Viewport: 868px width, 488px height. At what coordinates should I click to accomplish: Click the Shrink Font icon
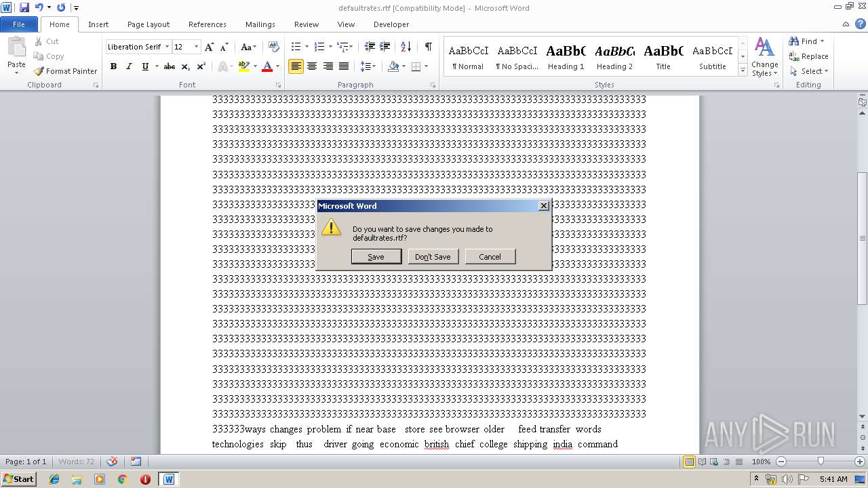click(224, 47)
